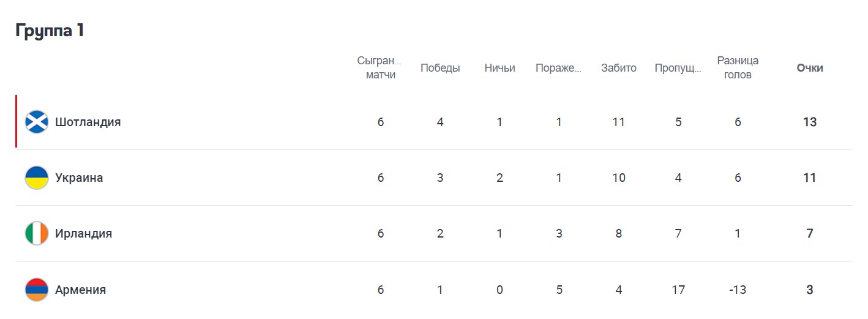Select the Ирландия team name
The image size is (868, 319).
pyautogui.click(x=83, y=233)
